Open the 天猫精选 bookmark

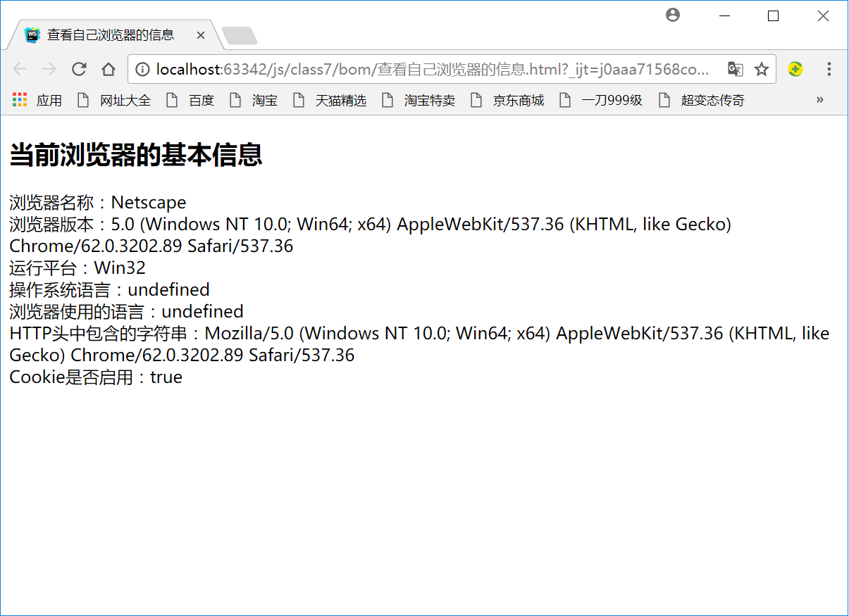point(330,100)
